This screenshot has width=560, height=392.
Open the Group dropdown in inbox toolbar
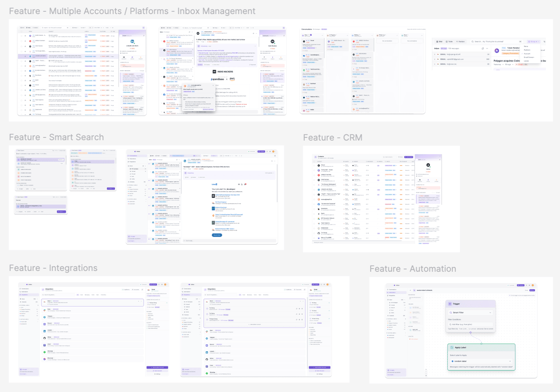click(533, 42)
